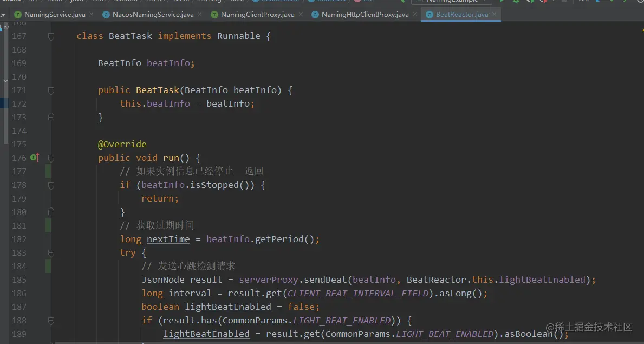
Task: Click the green change marker at line 181
Action: point(48,226)
